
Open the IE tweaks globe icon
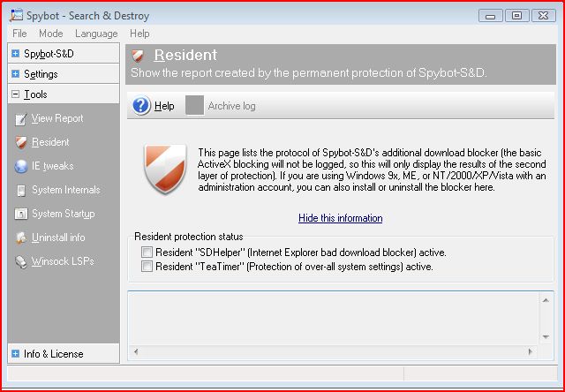[x=21, y=167]
